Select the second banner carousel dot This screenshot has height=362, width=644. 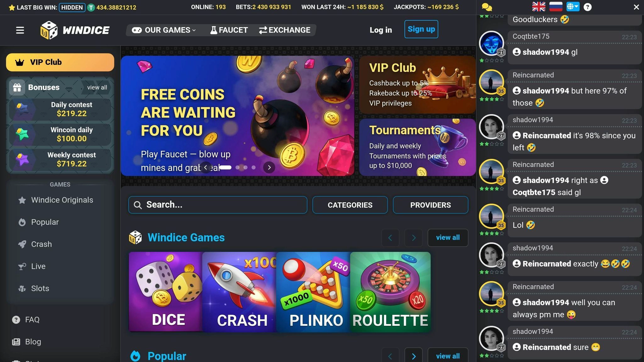pyautogui.click(x=237, y=167)
